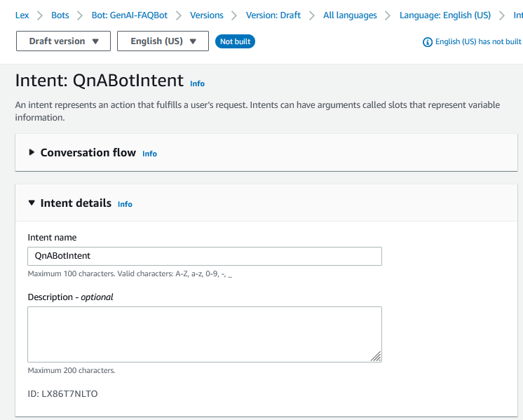Open Language: English (US) breadcrumb
The image size is (523, 420).
pos(445,15)
